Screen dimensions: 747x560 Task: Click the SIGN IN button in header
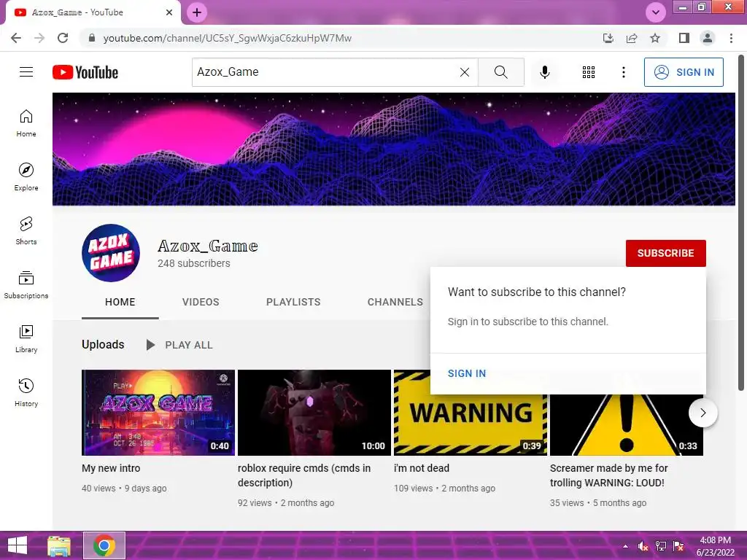(684, 72)
